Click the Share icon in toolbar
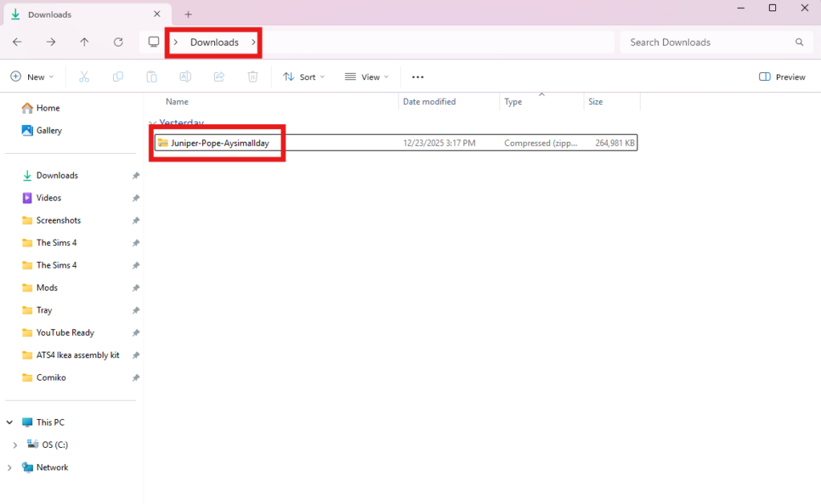Image resolution: width=821 pixels, height=504 pixels. coord(219,77)
